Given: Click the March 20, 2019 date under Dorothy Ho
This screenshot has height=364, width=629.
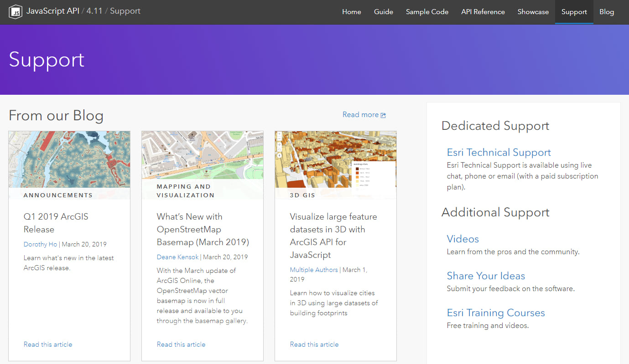Looking at the screenshot, I should click(84, 244).
